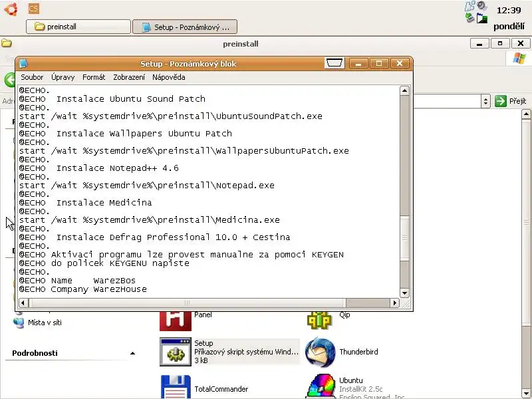
Task: Select the Setup script file icon
Action: pos(176,352)
